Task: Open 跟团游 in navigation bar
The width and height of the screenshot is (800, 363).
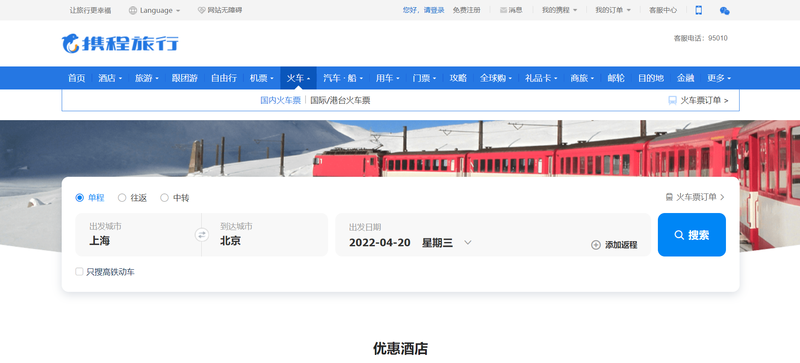Action: (x=185, y=78)
